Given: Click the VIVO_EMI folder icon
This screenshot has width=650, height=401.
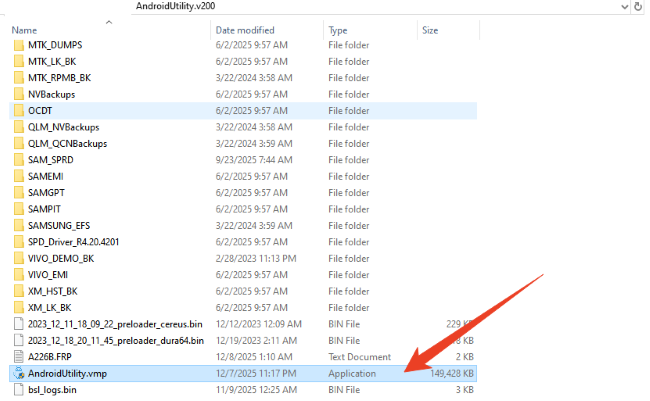Looking at the screenshot, I should [x=19, y=275].
